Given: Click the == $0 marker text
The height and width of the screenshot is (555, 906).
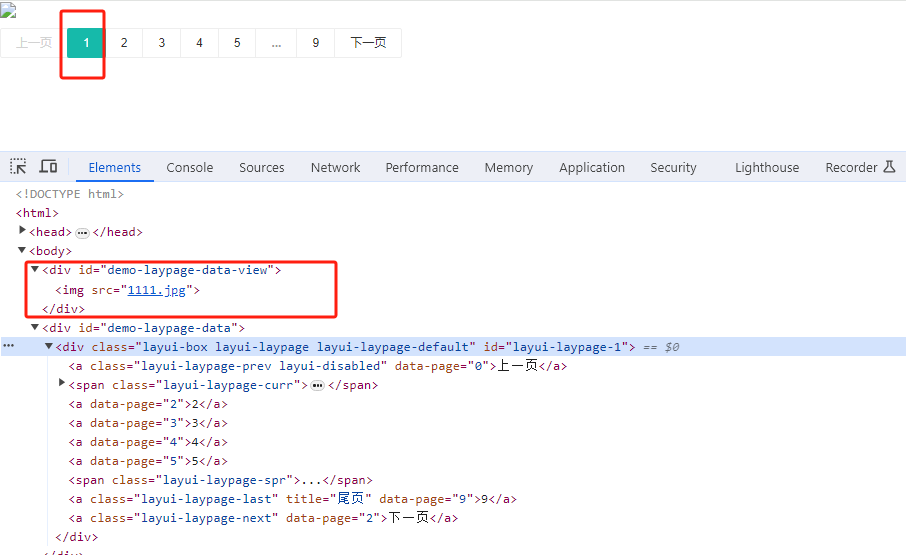Looking at the screenshot, I should pyautogui.click(x=661, y=347).
